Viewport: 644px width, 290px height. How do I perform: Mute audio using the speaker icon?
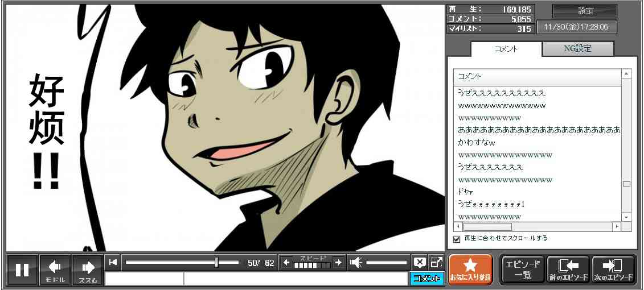356,262
